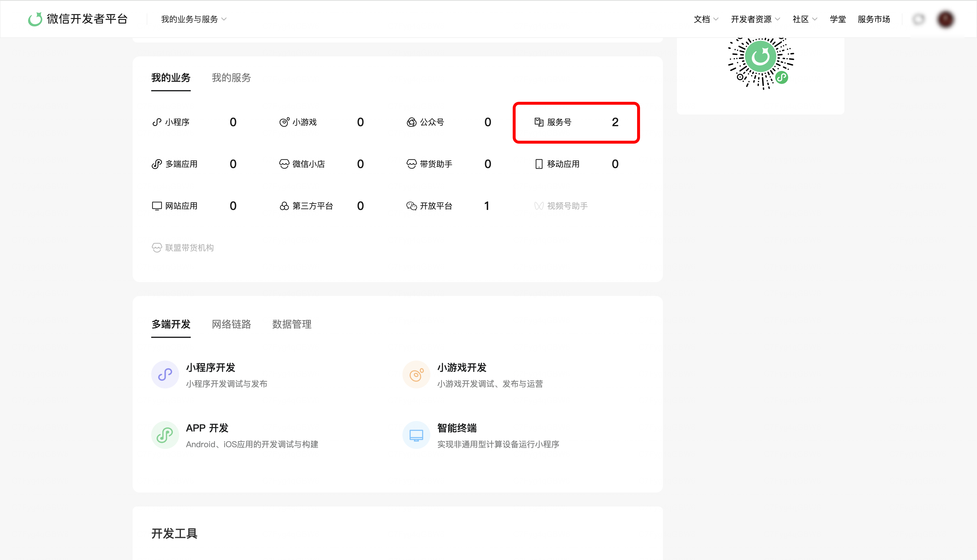
Task: Click the 移动应用 count 0
Action: tap(615, 164)
